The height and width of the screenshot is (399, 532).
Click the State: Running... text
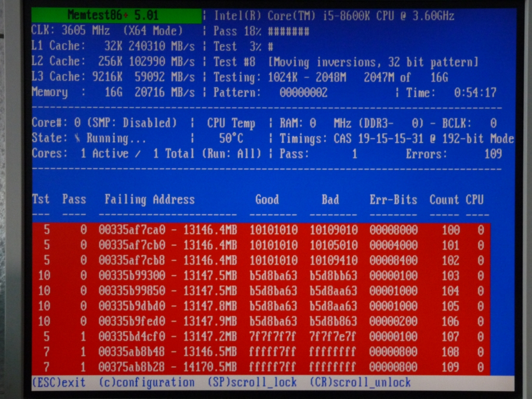click(x=89, y=138)
